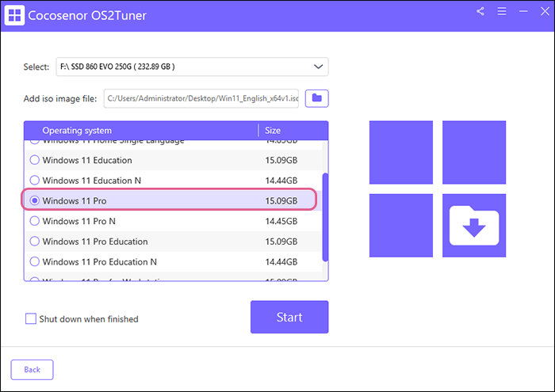Click the Start button
Viewport: 555px width, 392px height.
pos(289,317)
